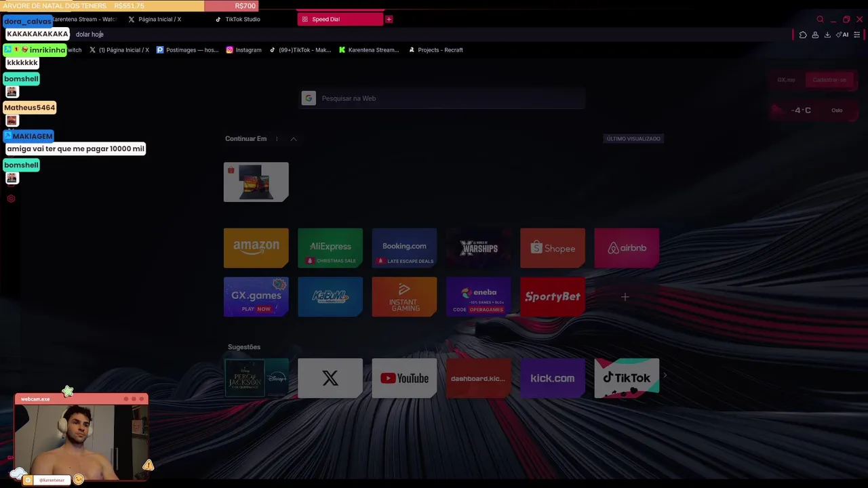Select the Speed Dial tab
The width and height of the screenshot is (868, 488).
click(340, 19)
